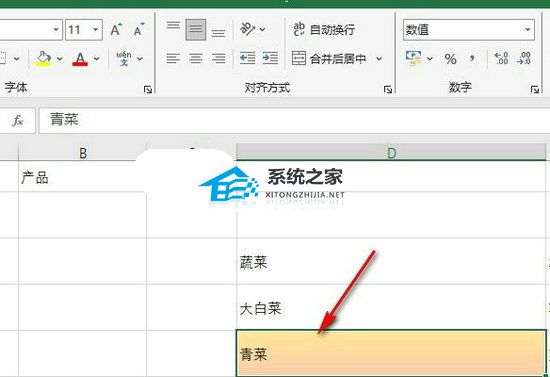Click the orientation text rotate icon
The width and height of the screenshot is (550, 377).
point(248,29)
